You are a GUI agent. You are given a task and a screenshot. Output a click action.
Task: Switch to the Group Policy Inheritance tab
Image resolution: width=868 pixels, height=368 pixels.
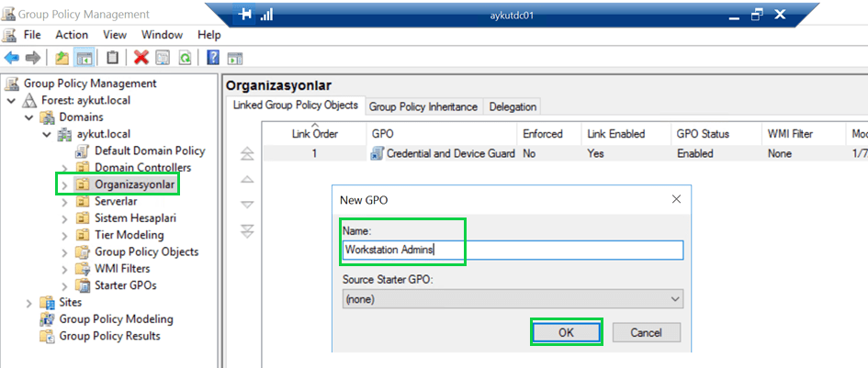(x=423, y=106)
